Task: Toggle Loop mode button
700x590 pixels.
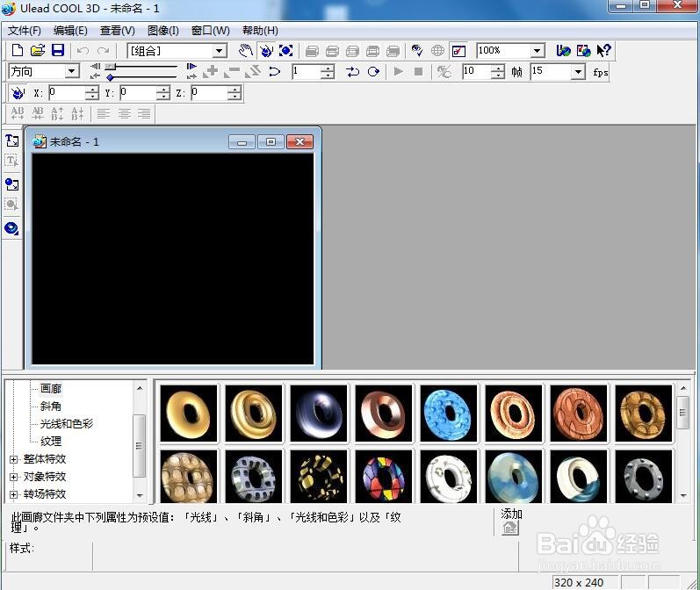Action: [x=373, y=71]
